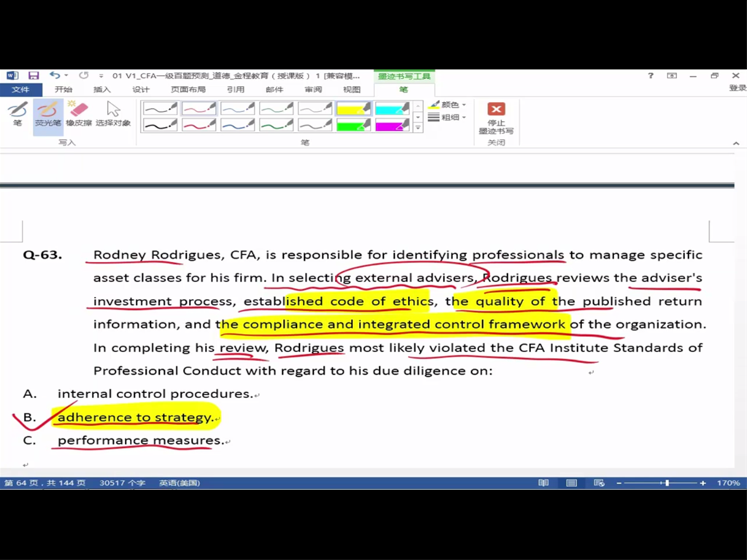Pick the thin blue pen style
This screenshot has width=747, height=560.
click(x=237, y=109)
